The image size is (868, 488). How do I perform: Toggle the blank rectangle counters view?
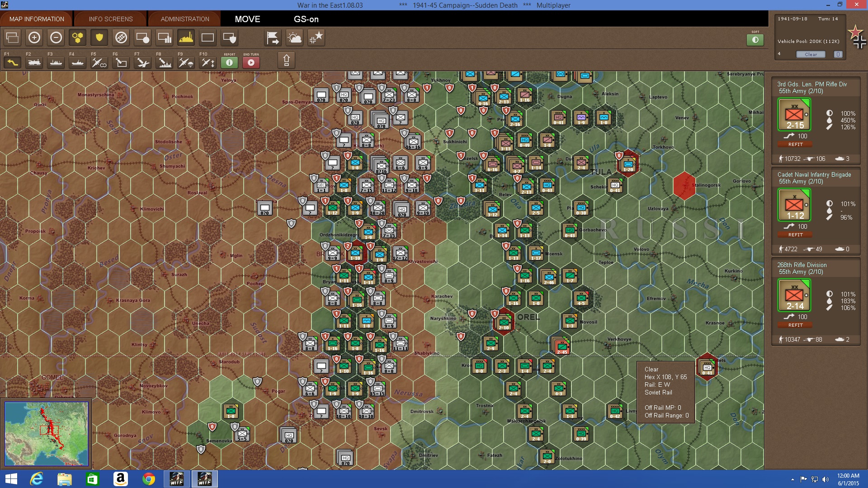208,38
